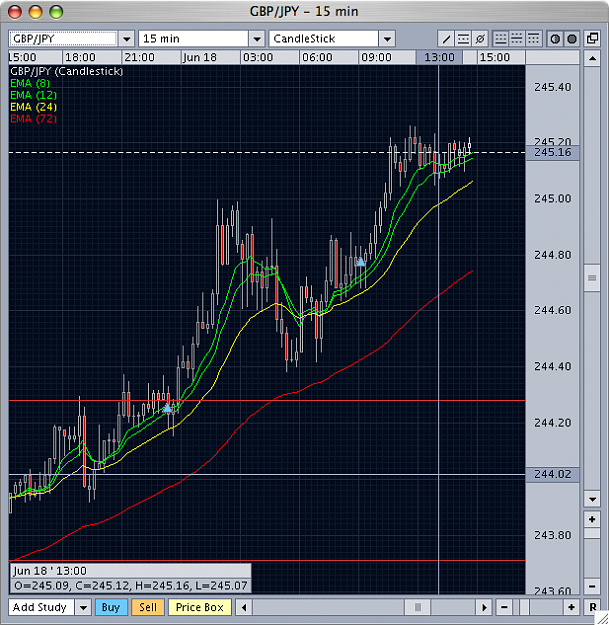Viewport: 609px width, 625px height.
Task: Toggle half-filled circle contrast icon
Action: (555, 39)
